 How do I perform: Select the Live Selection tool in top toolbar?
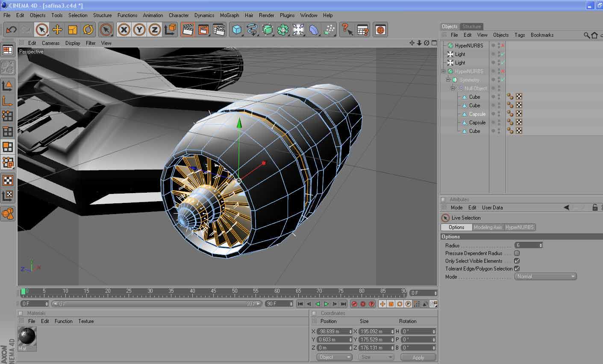[41, 29]
